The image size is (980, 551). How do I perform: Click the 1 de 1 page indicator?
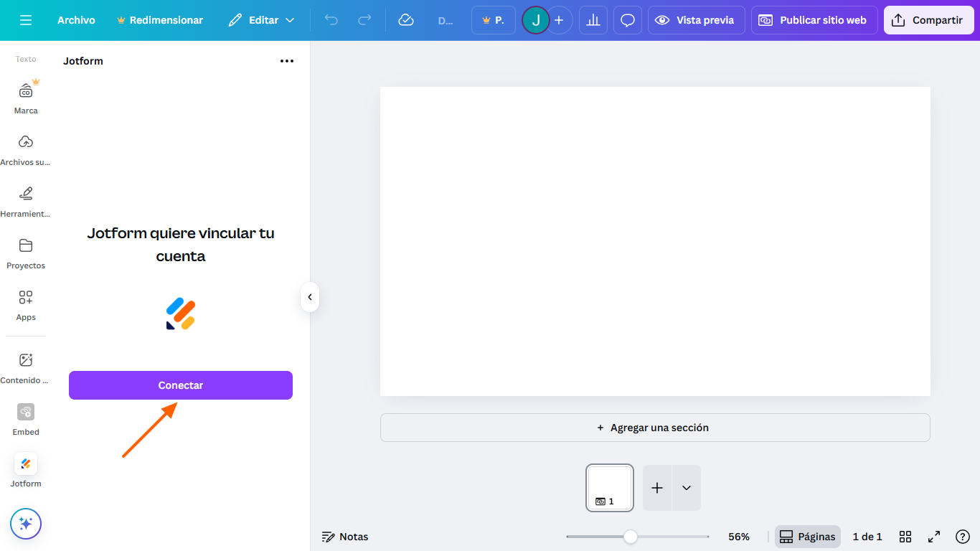[867, 537]
